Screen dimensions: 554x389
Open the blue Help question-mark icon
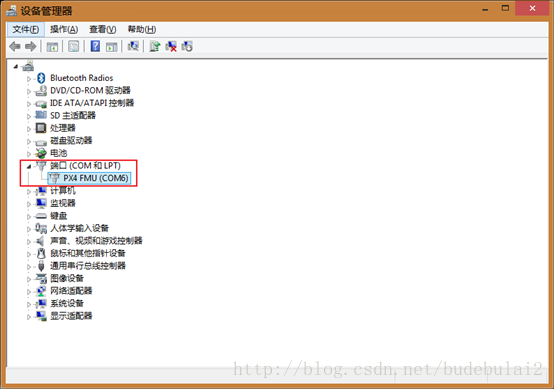(x=95, y=46)
